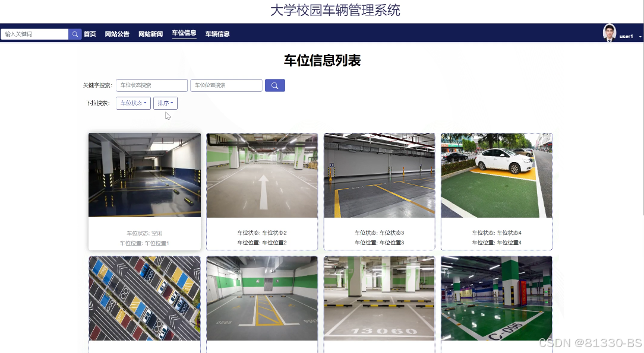
Task: Click the text 车位状态: 车位状态4
Action: coord(497,233)
